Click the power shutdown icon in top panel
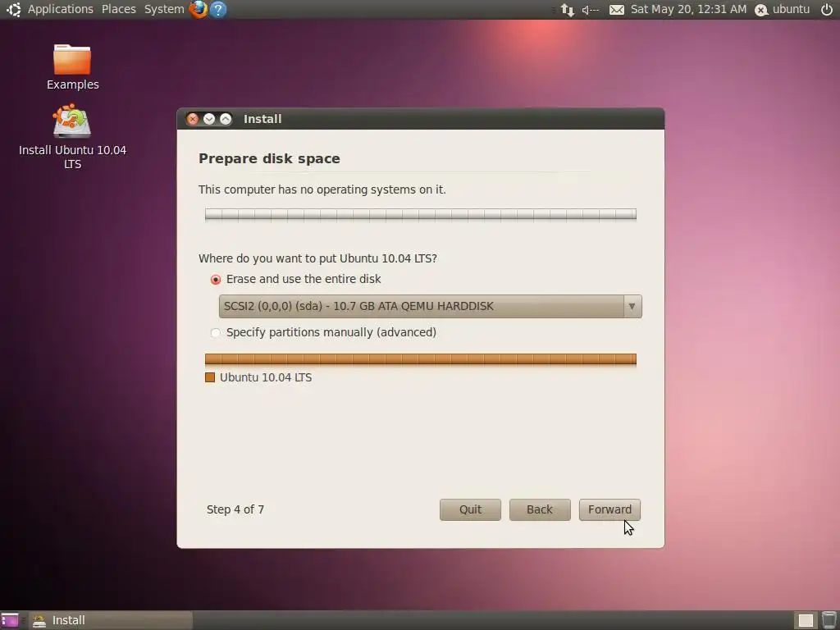Screen dimensions: 840x630 tap(827, 9)
